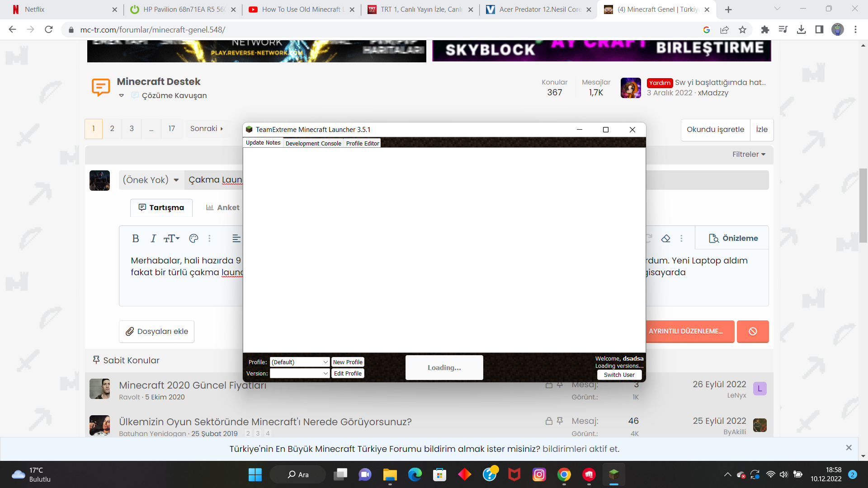Go to page 17 of the forum
Image resolution: width=868 pixels, height=488 pixels.
pyautogui.click(x=172, y=128)
